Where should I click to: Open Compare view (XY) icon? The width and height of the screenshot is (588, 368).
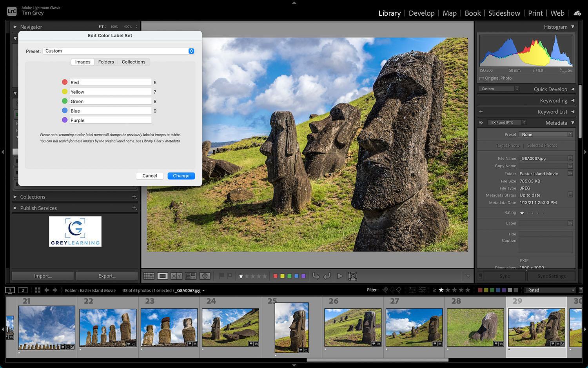(176, 276)
